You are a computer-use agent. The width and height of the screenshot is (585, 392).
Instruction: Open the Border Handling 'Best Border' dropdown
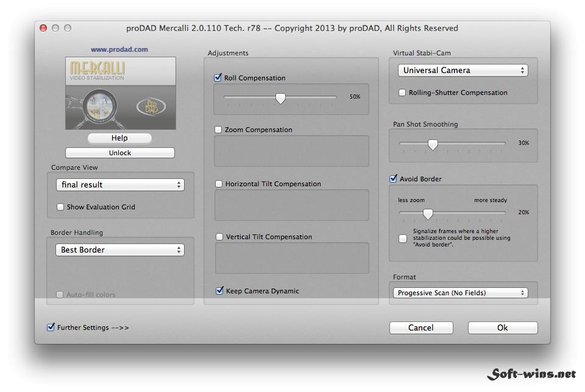(120, 250)
